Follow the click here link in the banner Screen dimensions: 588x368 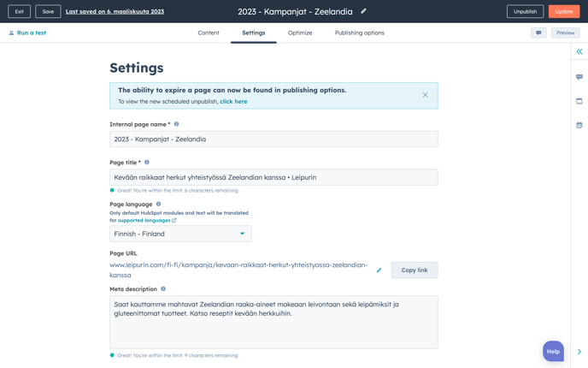[233, 101]
